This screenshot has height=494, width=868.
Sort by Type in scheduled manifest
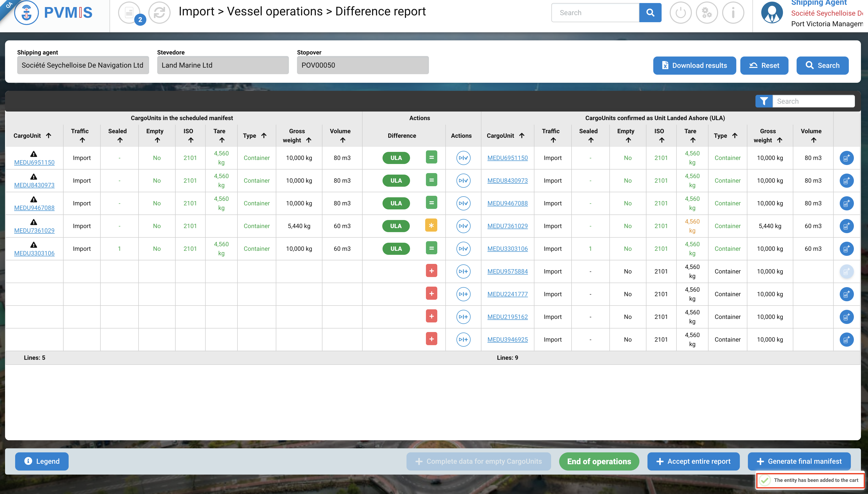click(x=264, y=135)
